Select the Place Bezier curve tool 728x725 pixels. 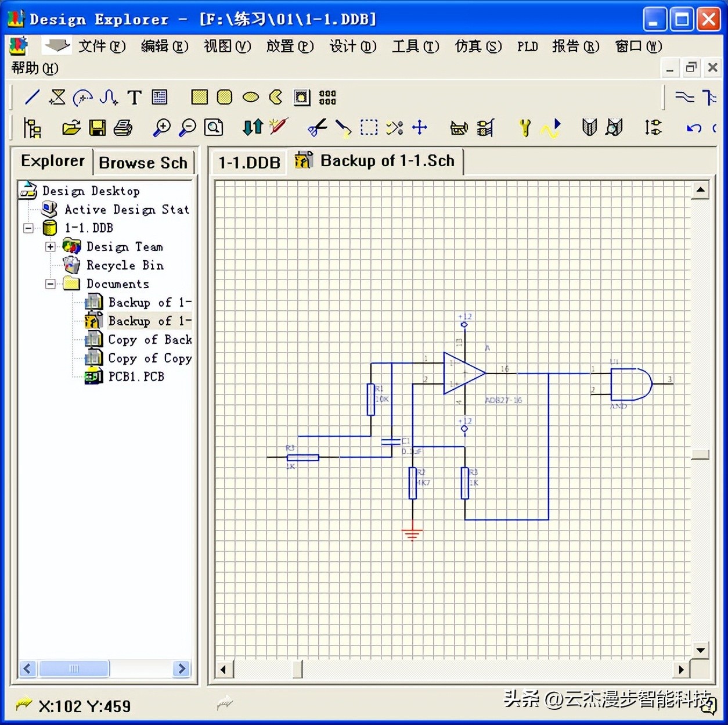(108, 97)
